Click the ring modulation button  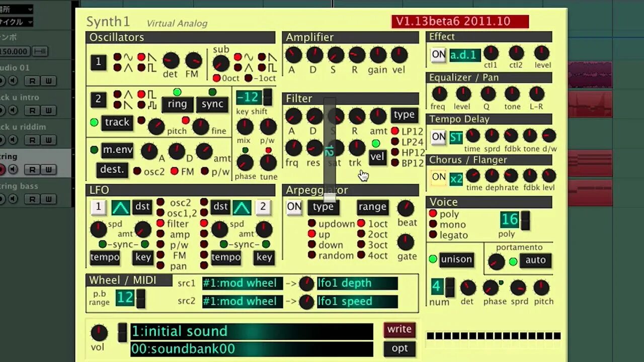[178, 104]
